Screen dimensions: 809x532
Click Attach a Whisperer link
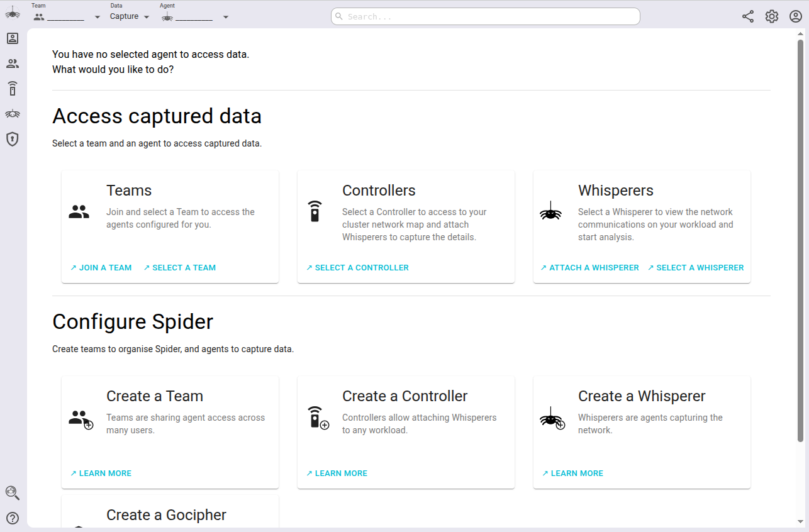589,268
